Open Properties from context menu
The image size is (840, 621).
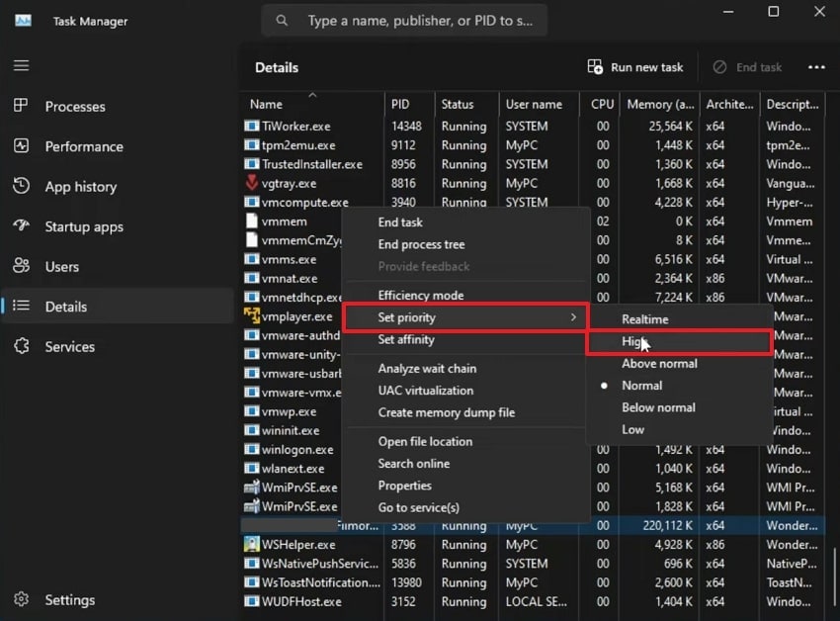(466, 486)
